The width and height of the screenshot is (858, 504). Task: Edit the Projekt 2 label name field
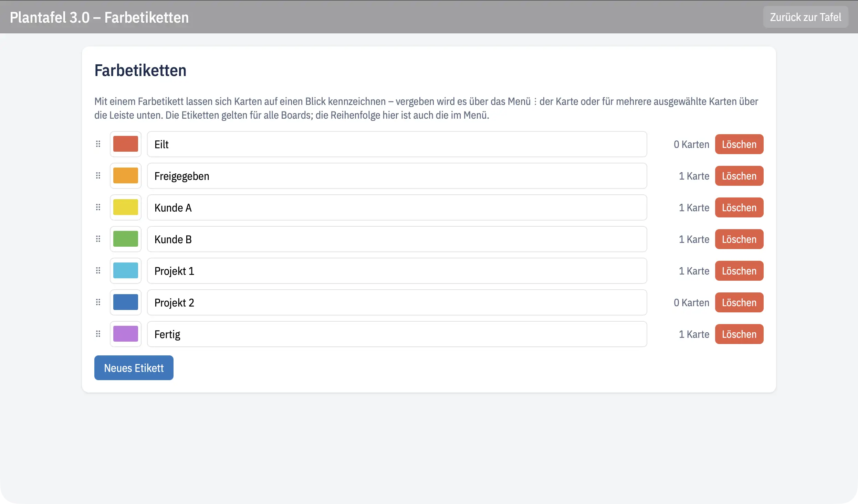tap(397, 302)
